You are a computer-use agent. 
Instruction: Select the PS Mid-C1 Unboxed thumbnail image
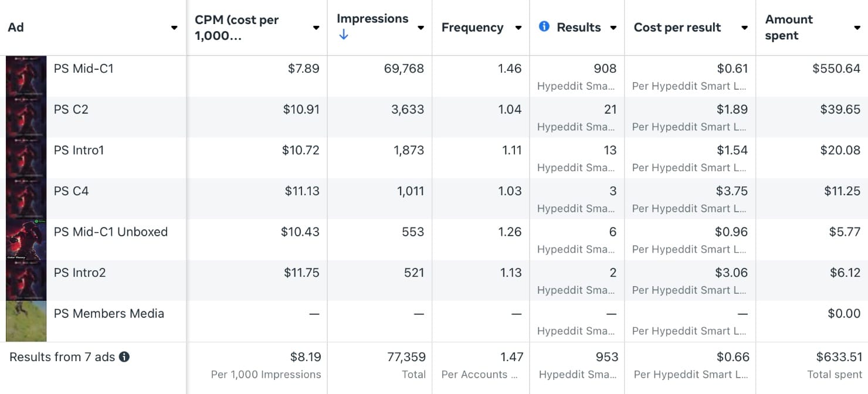click(x=26, y=240)
